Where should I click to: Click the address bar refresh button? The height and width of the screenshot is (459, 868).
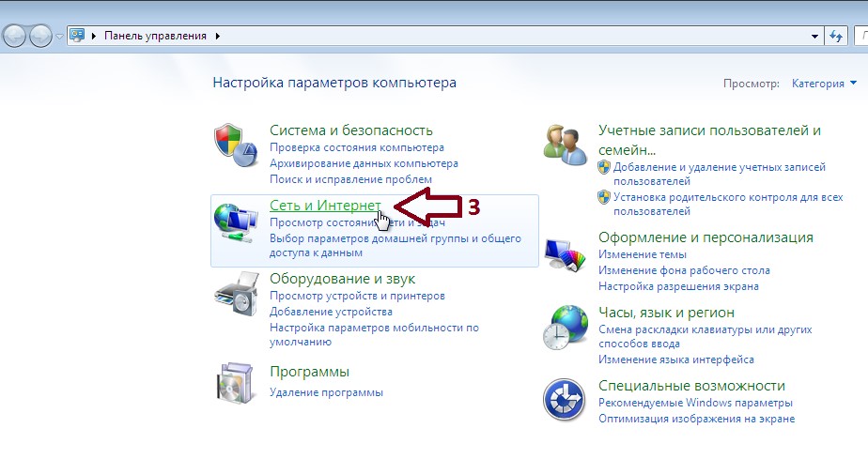click(x=836, y=36)
